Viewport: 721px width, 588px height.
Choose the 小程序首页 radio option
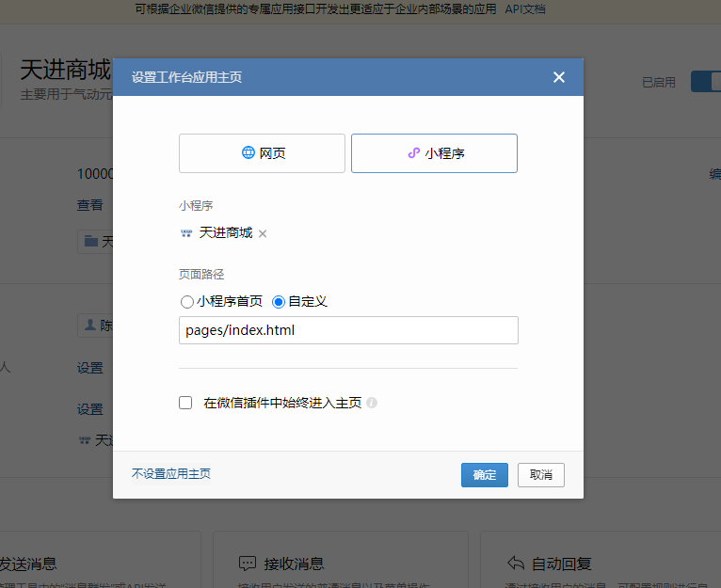coord(186,302)
